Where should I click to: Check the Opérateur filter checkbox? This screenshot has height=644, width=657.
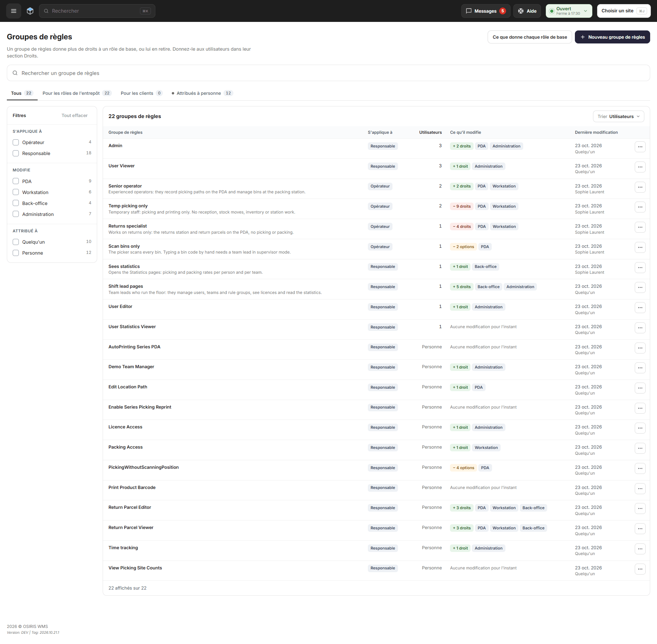point(16,142)
